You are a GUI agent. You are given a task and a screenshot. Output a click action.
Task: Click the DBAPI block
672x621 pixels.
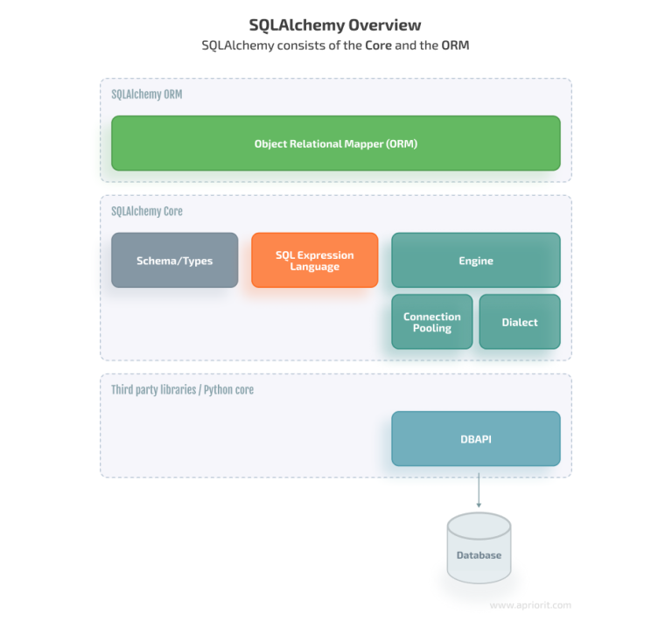click(475, 439)
